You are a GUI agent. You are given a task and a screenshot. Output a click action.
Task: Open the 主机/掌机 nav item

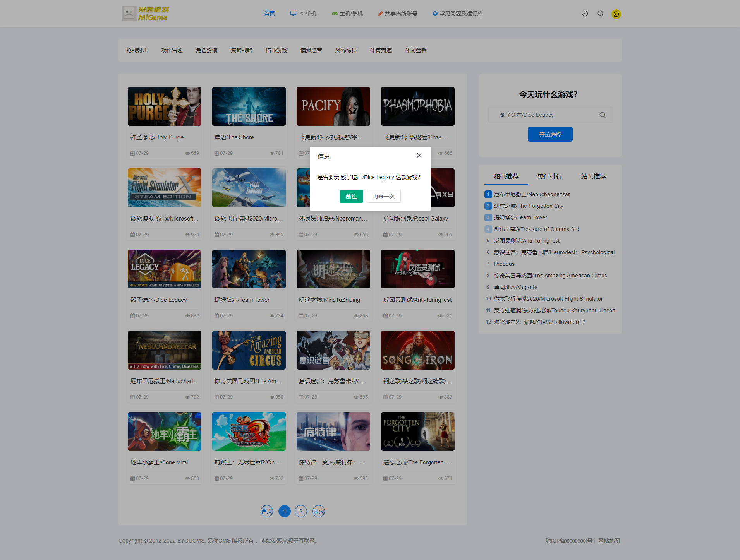tap(347, 14)
